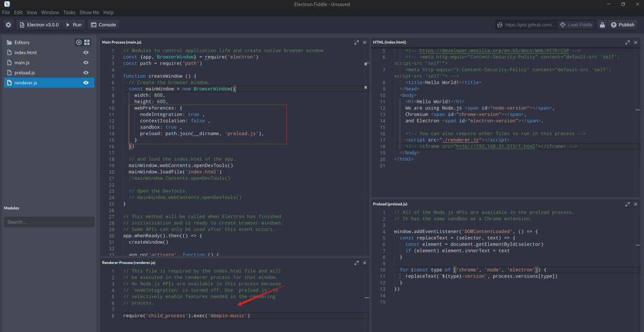Image resolution: width=644 pixels, height=332 pixels.
Task: Select renderer.js in the Editors list
Action: pyautogui.click(x=49, y=82)
